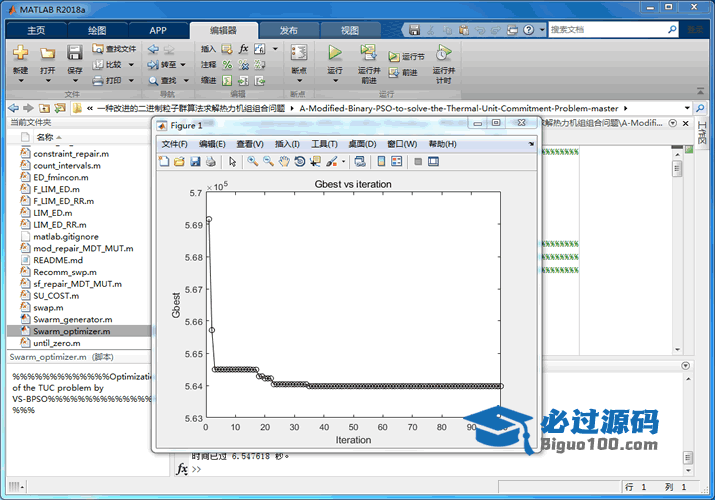Click Run and Advance (运行并前进) icon

(x=368, y=52)
